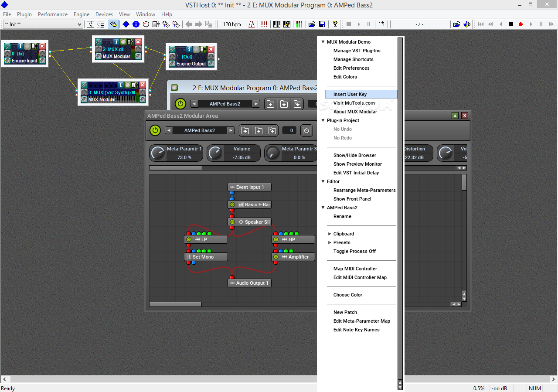Click the red MIDI panic exclamation icon
Screen dimensions: 558x392
tap(264, 24)
